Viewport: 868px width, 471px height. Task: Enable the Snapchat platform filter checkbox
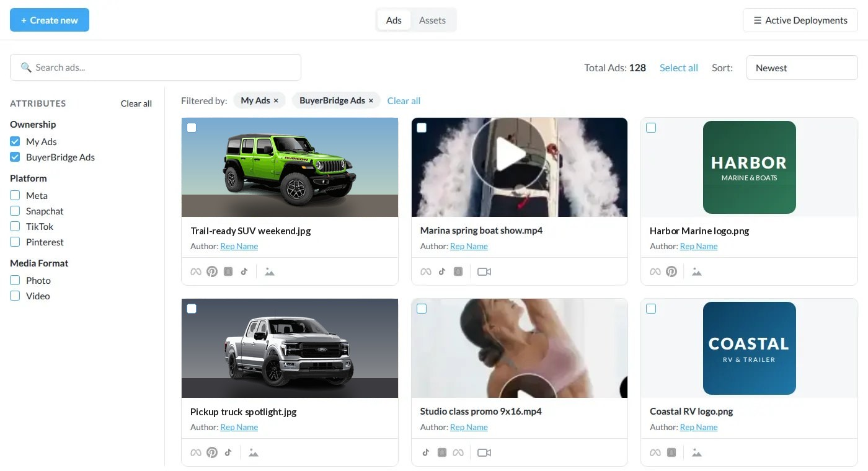[15, 211]
